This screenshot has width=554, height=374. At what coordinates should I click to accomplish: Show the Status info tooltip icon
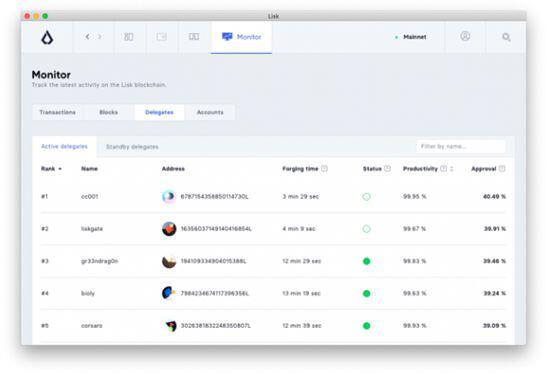(387, 168)
